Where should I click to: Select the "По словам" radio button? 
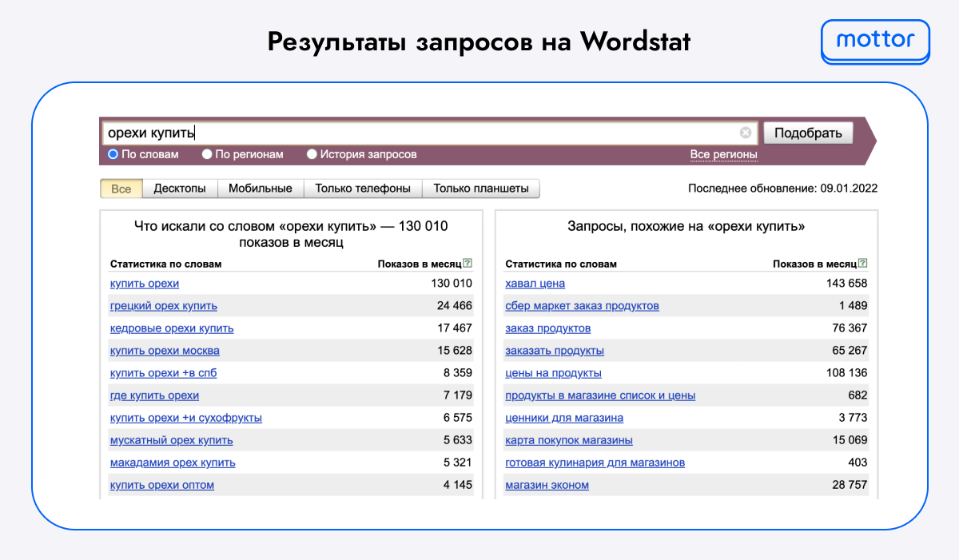[113, 154]
